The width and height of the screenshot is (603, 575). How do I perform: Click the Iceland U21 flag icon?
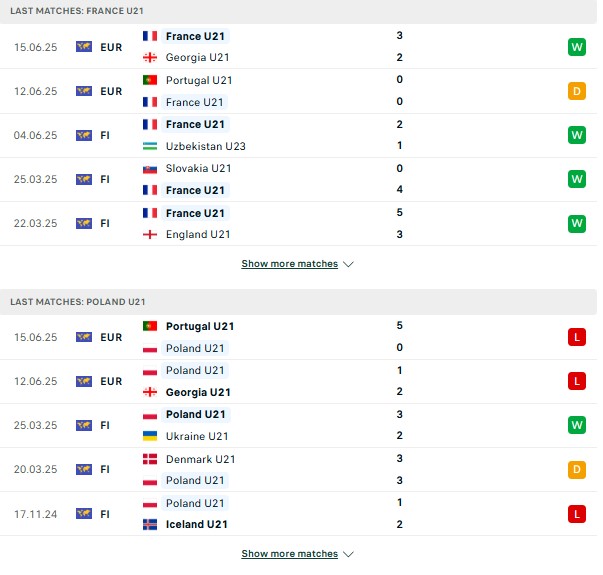[x=150, y=525]
